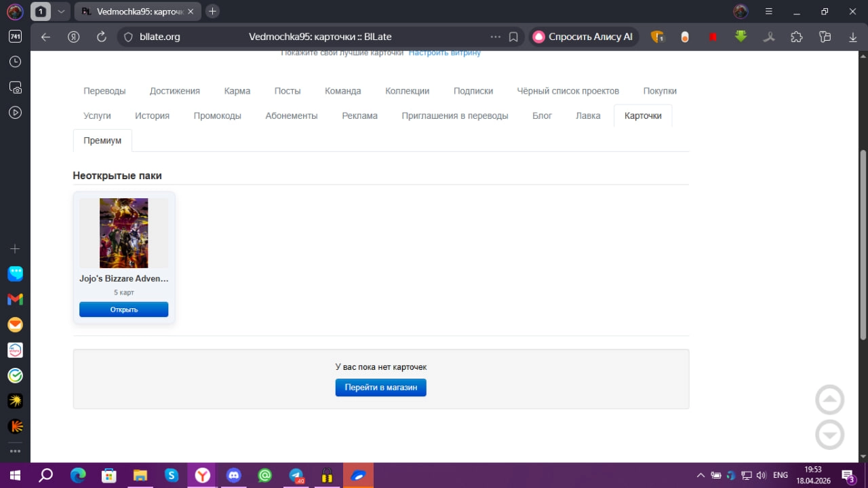
Task: Bookmark this page
Action: click(513, 37)
